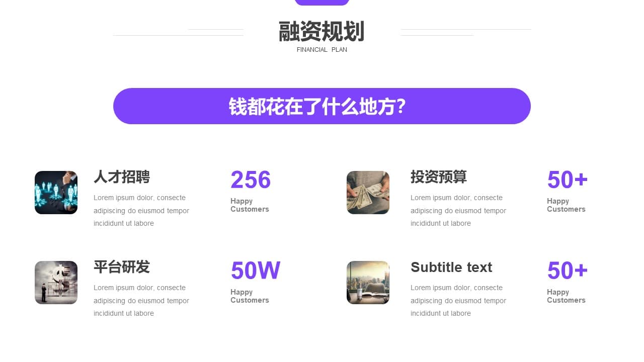Click the heading 投资预算
Viewport: 644px width, 362px height.
[x=439, y=177]
